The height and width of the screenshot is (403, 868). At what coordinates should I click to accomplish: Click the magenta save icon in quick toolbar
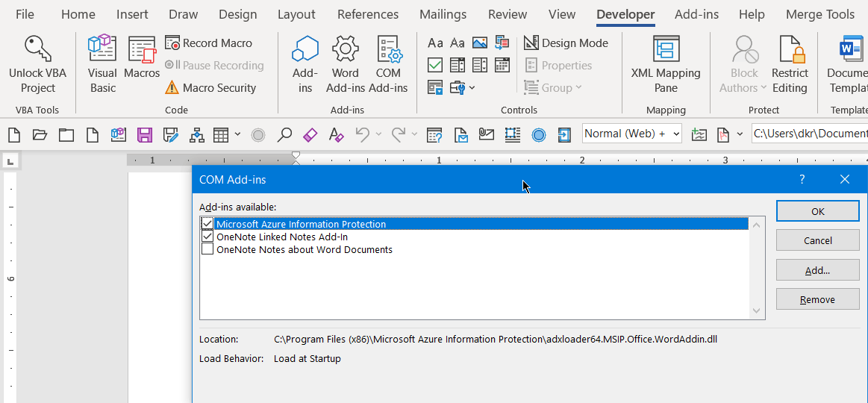[145, 134]
